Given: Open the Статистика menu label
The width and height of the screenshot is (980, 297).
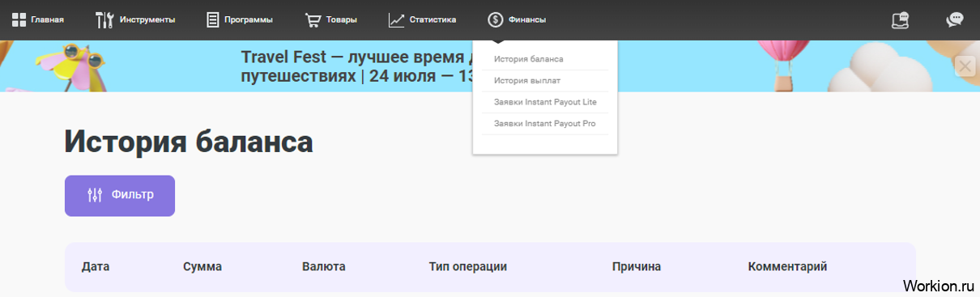Looking at the screenshot, I should [x=432, y=19].
